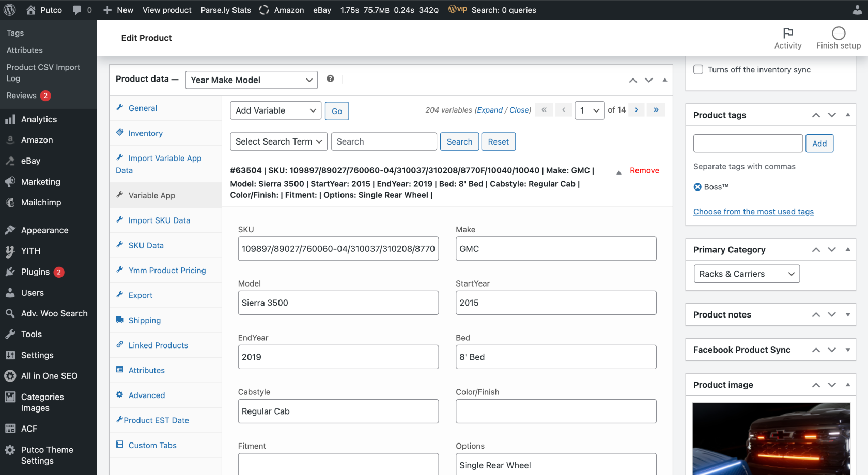Screen dimensions: 868x475
Task: Click 'Choose from the most used tags' link
Action: pos(753,212)
